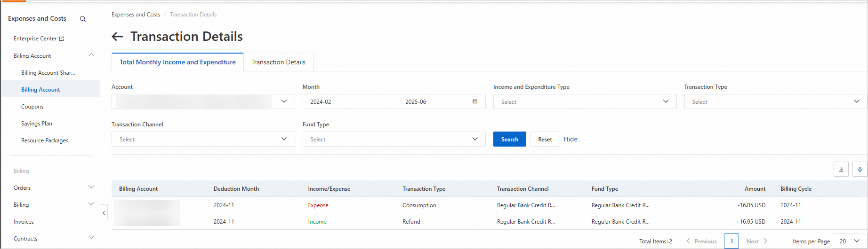Open table column settings gear icon

[860, 170]
